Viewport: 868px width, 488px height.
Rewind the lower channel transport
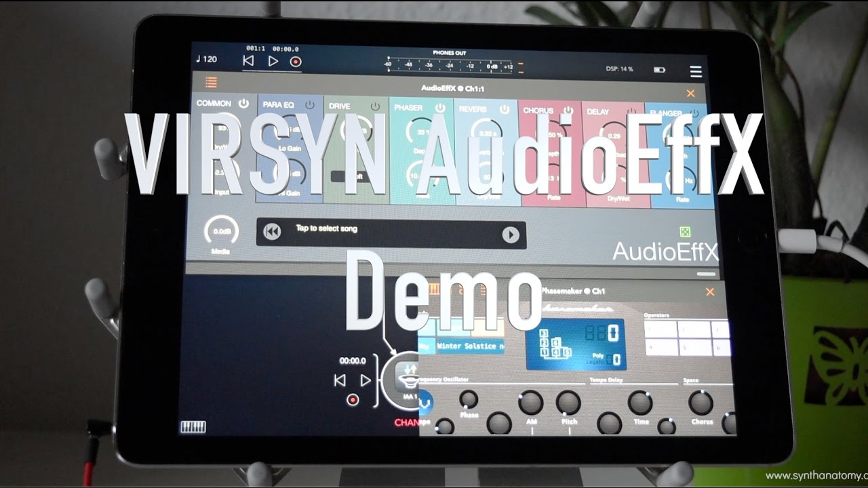click(x=340, y=381)
